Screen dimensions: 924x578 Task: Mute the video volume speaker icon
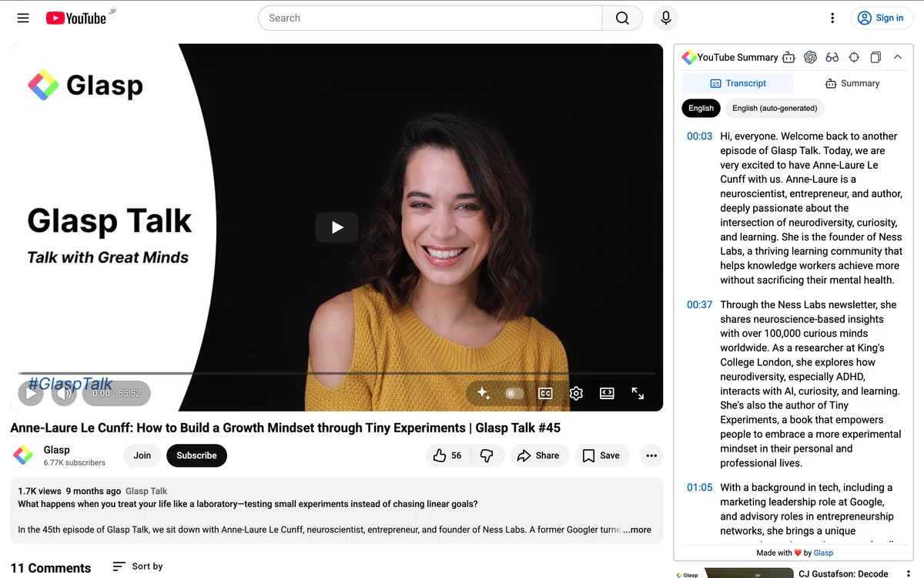click(x=65, y=393)
